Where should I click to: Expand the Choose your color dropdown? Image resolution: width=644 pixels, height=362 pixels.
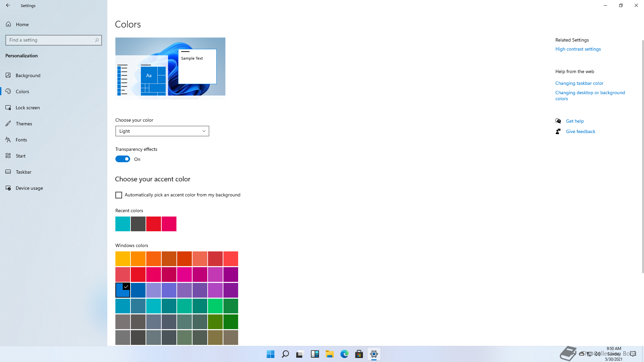point(162,131)
